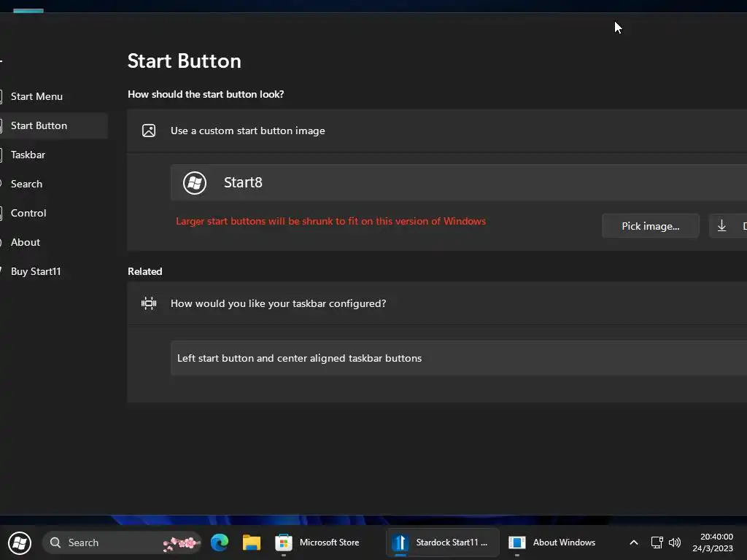Click the volume speaker tray icon

[x=675, y=542]
